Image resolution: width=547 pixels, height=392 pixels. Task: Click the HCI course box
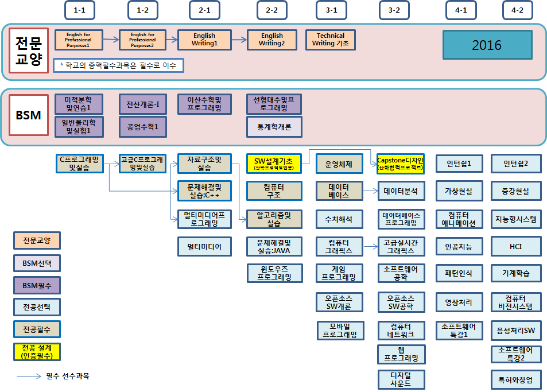(x=516, y=246)
